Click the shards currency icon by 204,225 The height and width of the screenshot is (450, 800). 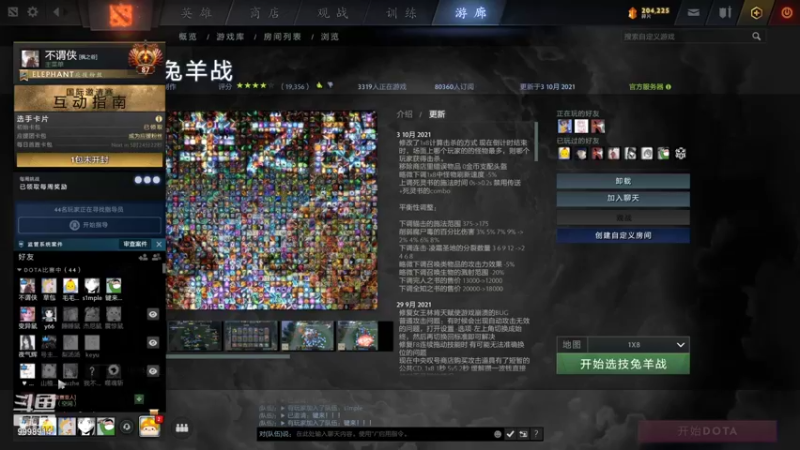(633, 13)
